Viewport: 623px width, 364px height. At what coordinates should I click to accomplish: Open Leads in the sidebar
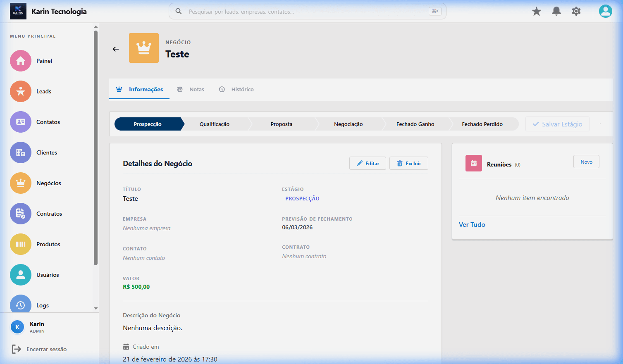tap(43, 91)
